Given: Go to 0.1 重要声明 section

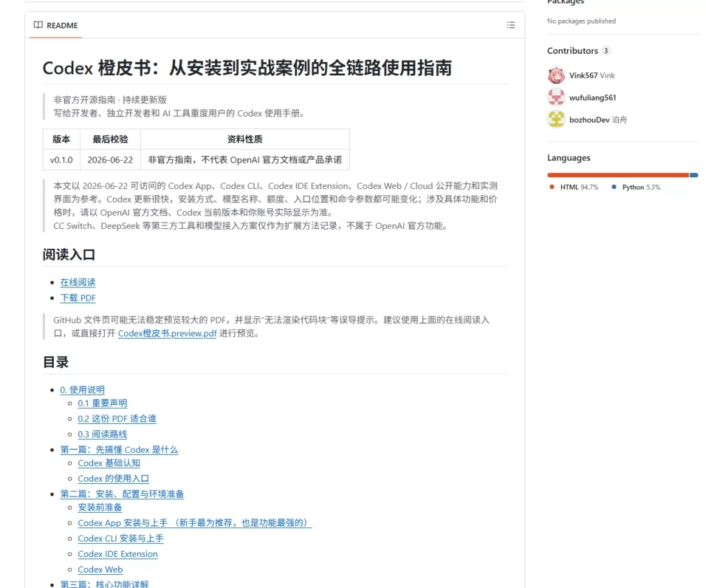Looking at the screenshot, I should click(102, 403).
